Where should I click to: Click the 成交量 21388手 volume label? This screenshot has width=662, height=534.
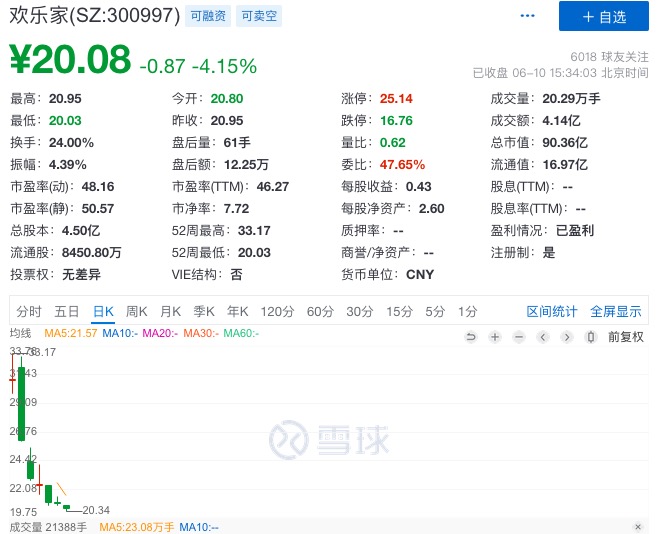coord(48,527)
